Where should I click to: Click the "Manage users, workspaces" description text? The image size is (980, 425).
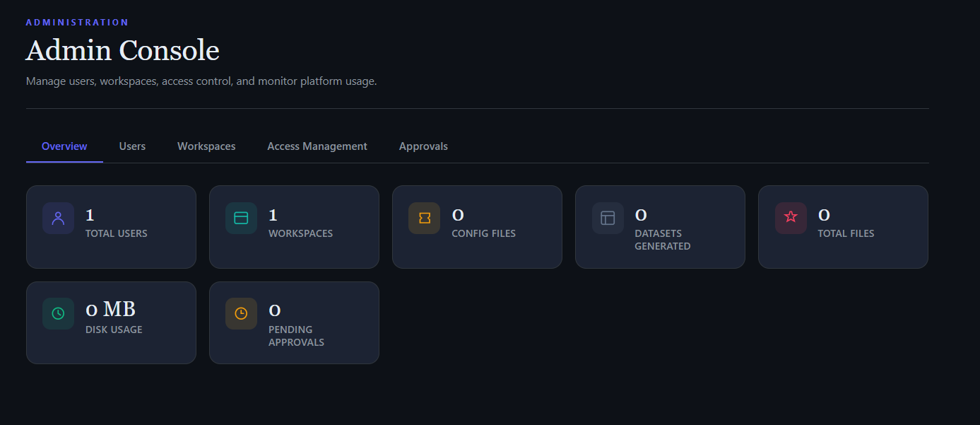click(x=201, y=81)
